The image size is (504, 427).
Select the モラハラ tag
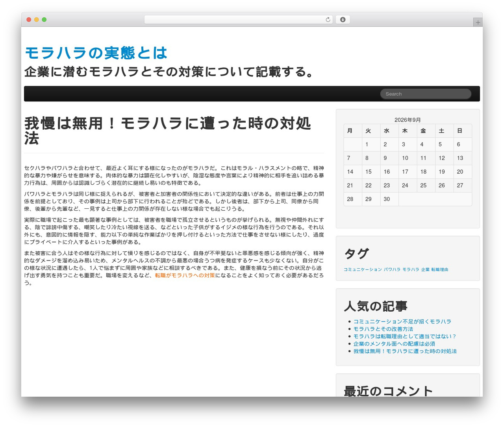[411, 269]
